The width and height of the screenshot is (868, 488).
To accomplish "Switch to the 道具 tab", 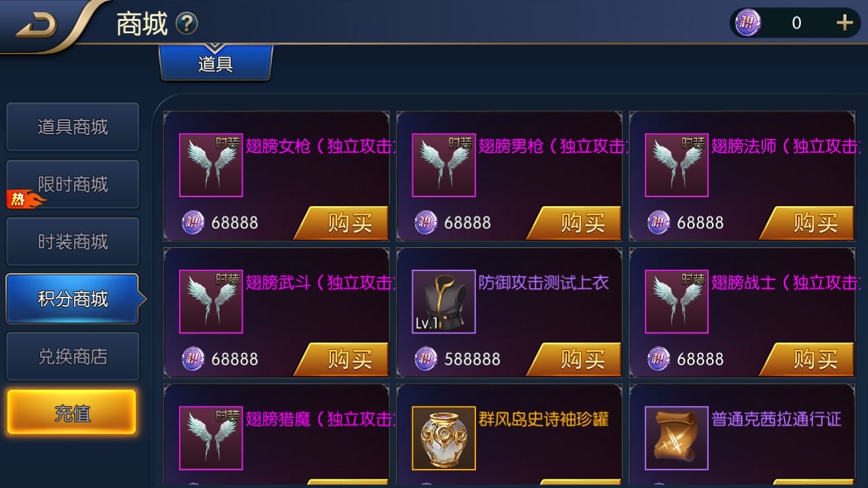I will click(x=216, y=63).
